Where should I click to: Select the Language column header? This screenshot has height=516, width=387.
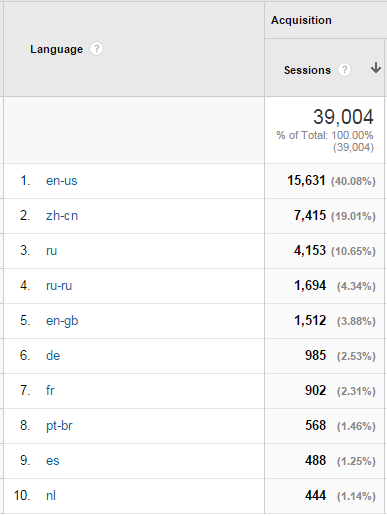pyautogui.click(x=56, y=49)
